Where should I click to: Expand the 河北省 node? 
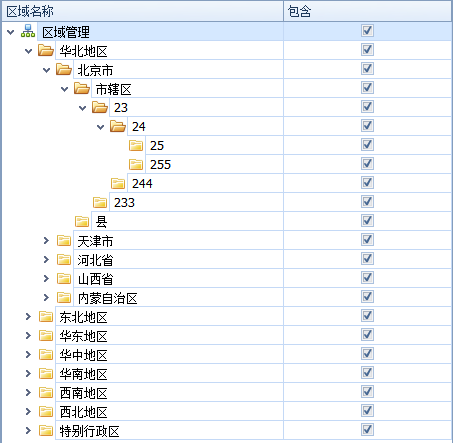tap(46, 260)
